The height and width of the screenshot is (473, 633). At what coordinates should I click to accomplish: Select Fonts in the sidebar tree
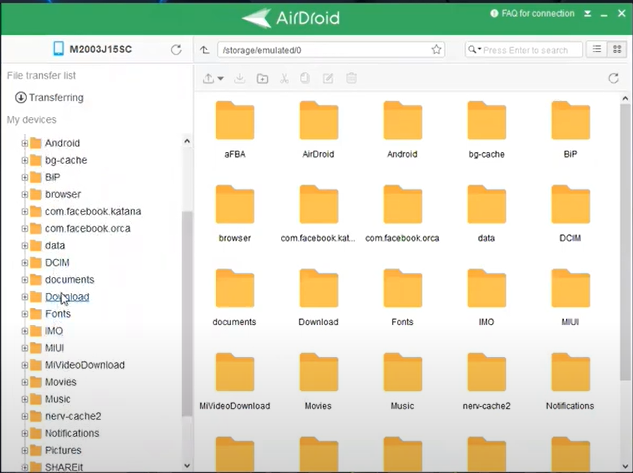click(58, 314)
